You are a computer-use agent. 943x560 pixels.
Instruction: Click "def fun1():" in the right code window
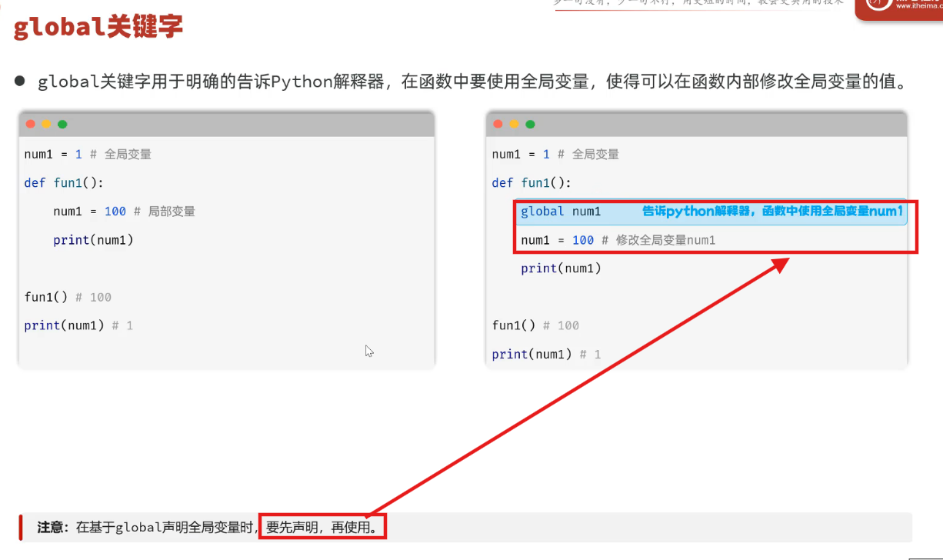click(x=531, y=183)
